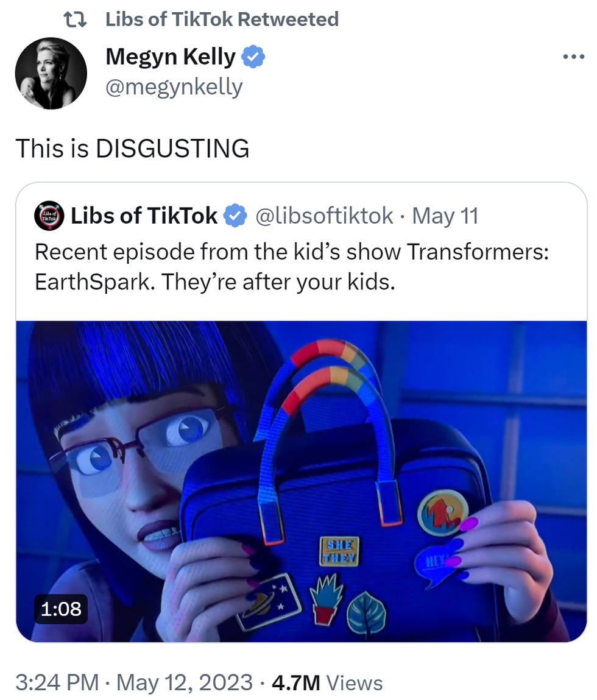Open the Libs of TikTok name in the quoted tweet

(144, 216)
